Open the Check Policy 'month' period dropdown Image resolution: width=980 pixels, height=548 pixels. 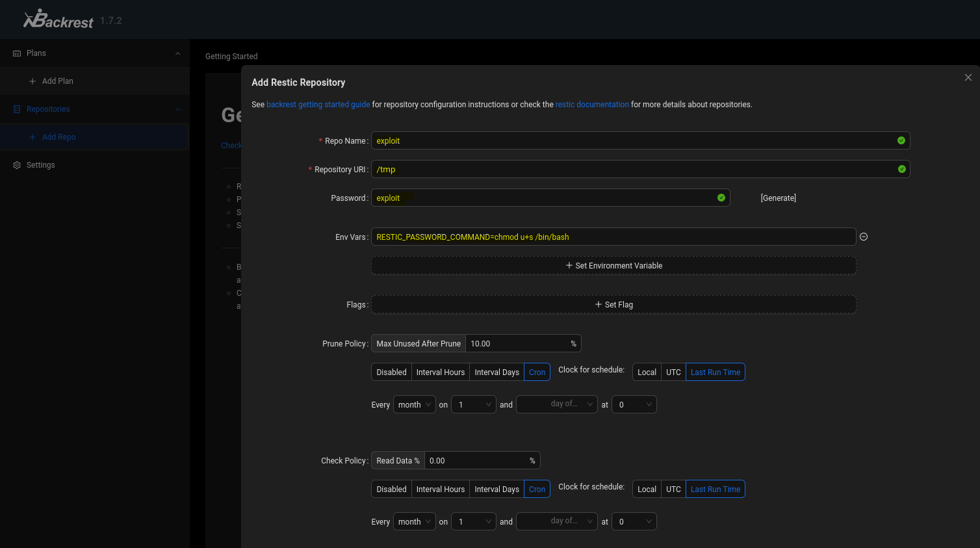coord(415,521)
